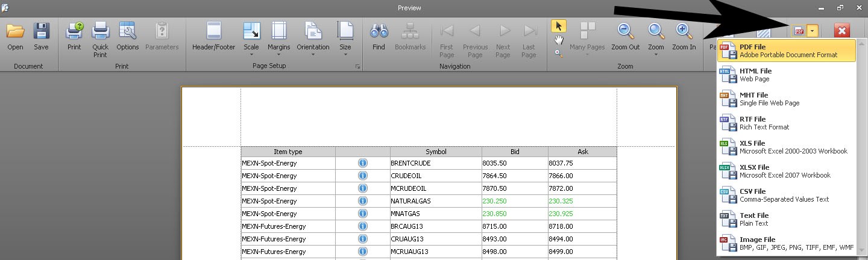This screenshot has height=260, width=868.
Task: Click the Page Setup dialog launcher
Action: [x=357, y=66]
